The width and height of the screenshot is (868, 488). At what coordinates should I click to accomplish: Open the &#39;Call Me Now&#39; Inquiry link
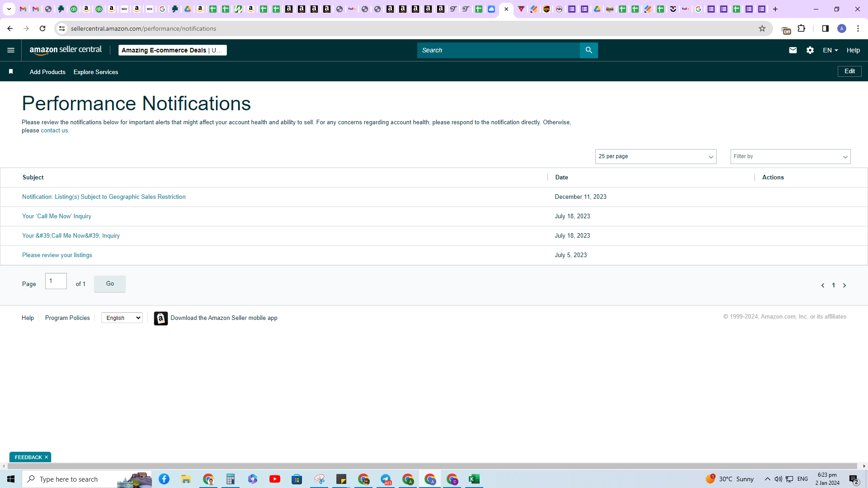click(x=71, y=235)
